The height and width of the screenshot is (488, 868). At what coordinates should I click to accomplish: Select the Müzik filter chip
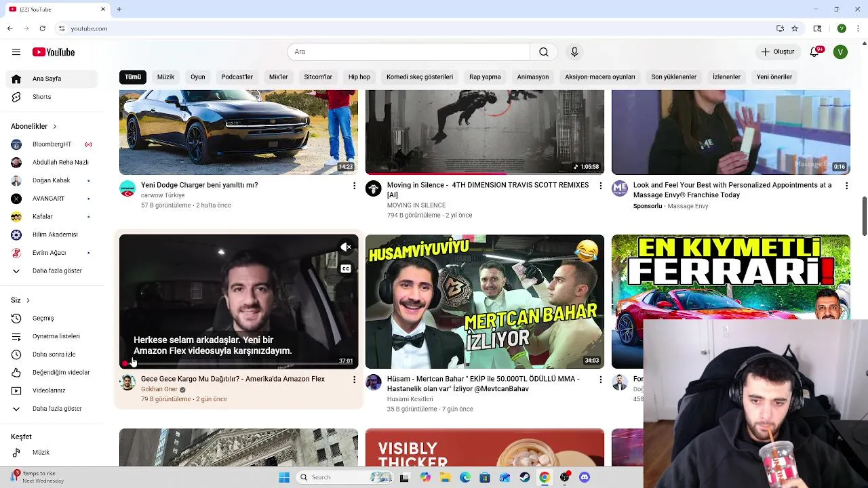[x=165, y=77]
